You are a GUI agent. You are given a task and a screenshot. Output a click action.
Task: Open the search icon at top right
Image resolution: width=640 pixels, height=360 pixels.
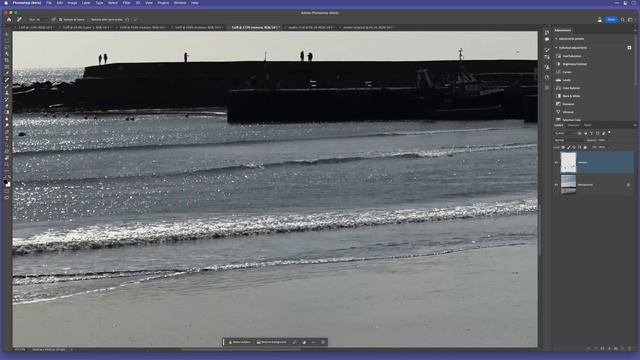coord(622,20)
